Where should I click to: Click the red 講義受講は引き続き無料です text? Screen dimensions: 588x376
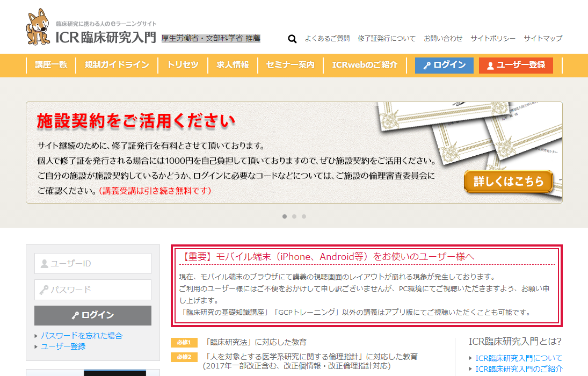[155, 191]
